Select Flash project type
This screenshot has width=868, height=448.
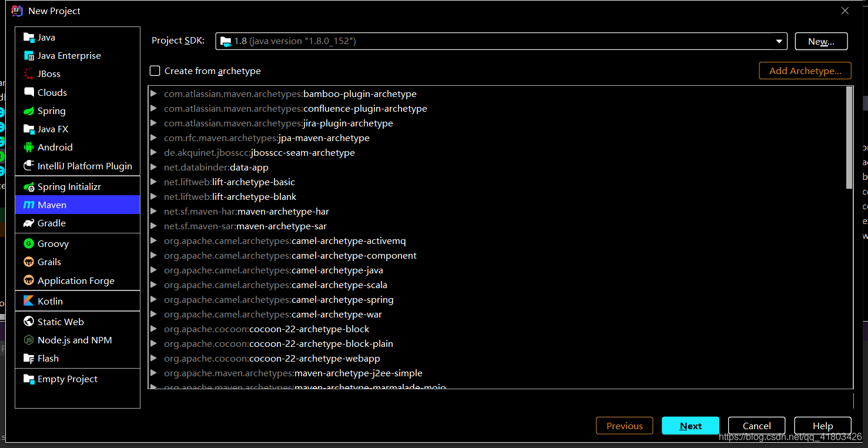click(78, 359)
